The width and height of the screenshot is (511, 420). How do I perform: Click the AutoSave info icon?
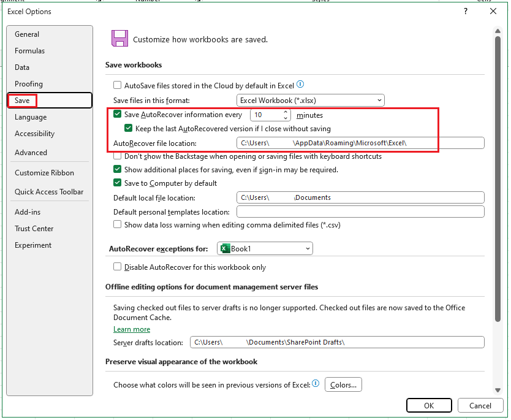click(300, 85)
